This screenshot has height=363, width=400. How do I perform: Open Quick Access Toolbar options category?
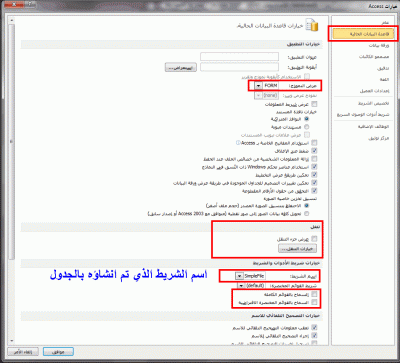point(363,114)
